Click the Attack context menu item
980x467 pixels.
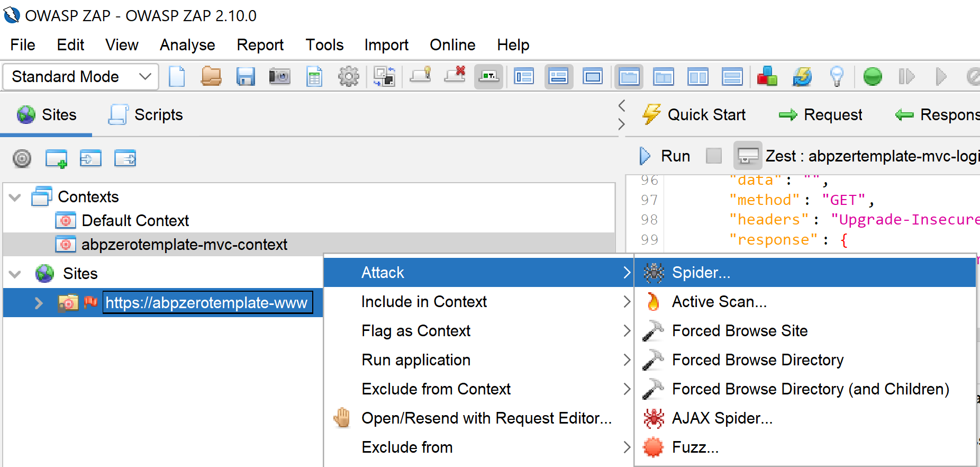(x=478, y=273)
